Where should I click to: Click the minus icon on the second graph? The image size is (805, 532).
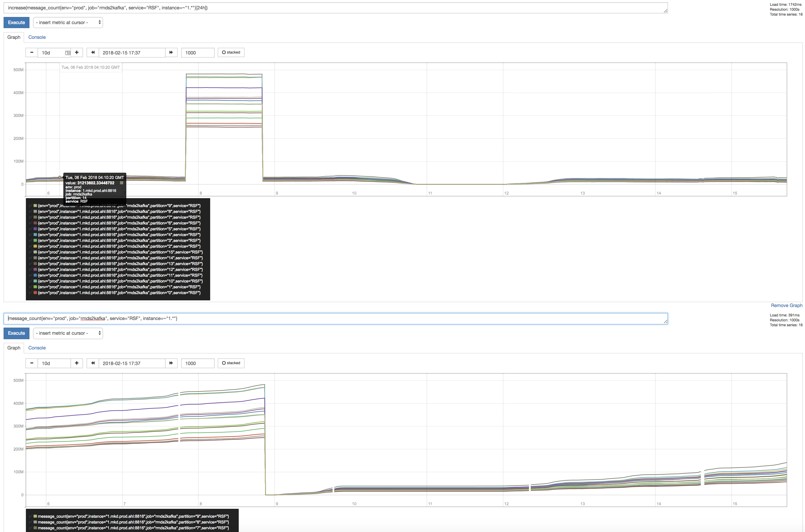tap(31, 363)
